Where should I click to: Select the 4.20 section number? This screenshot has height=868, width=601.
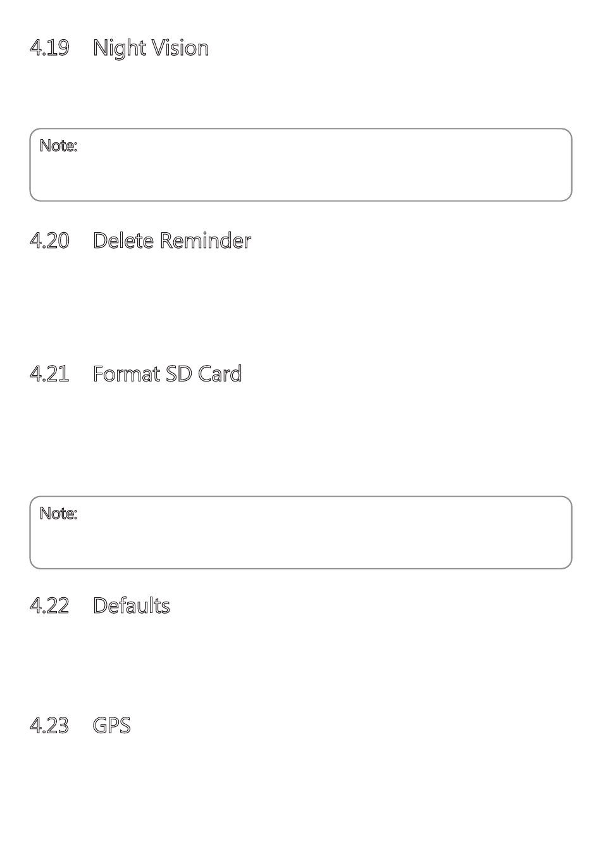pos(49,240)
